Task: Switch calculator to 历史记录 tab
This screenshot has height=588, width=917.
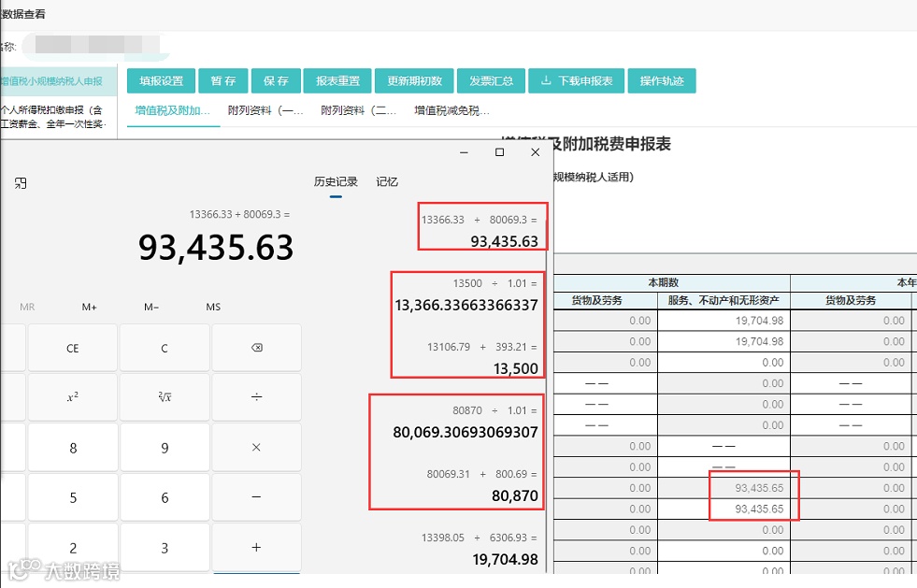Action: 336,182
